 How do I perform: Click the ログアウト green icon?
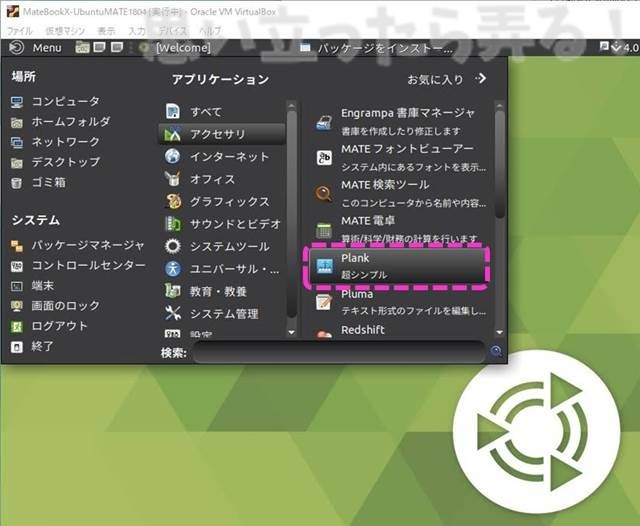[x=17, y=327]
